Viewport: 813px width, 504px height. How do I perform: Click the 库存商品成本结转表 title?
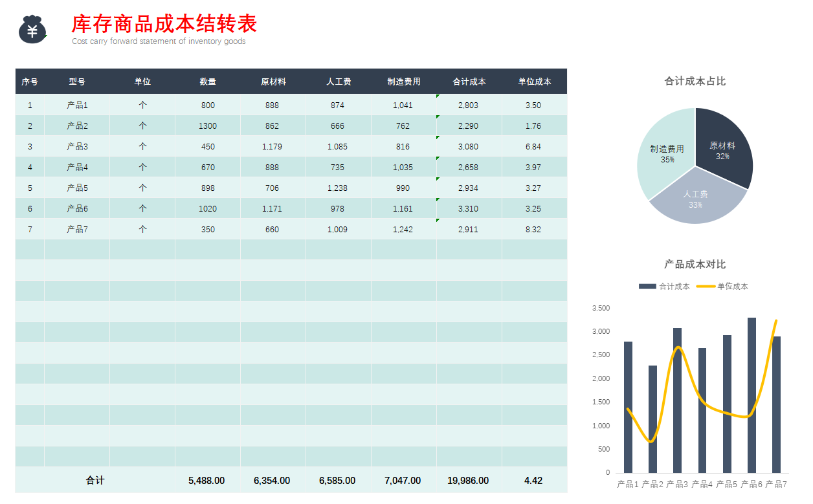pos(164,25)
